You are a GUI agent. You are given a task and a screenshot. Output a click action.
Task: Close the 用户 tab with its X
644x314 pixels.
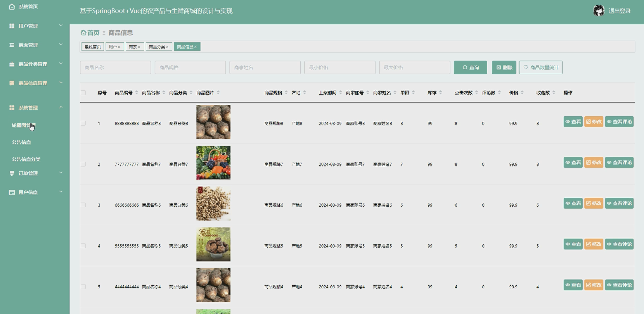[119, 47]
